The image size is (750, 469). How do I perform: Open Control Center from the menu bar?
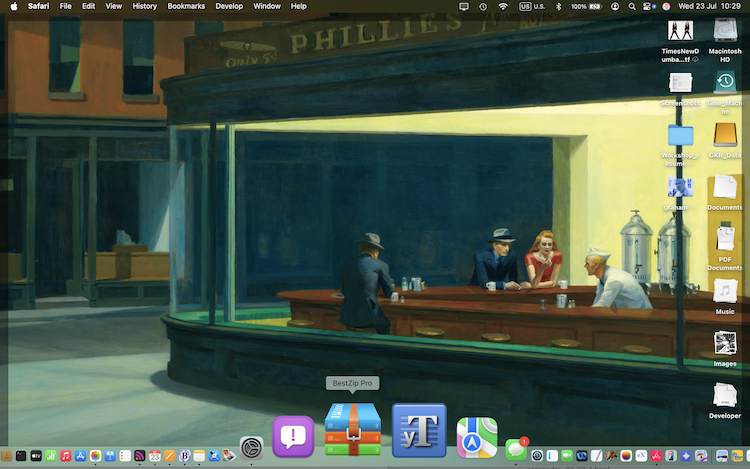click(648, 6)
